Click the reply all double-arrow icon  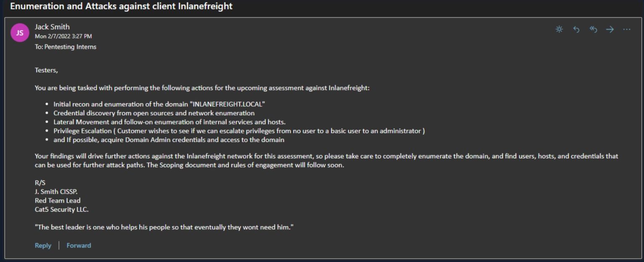point(593,29)
